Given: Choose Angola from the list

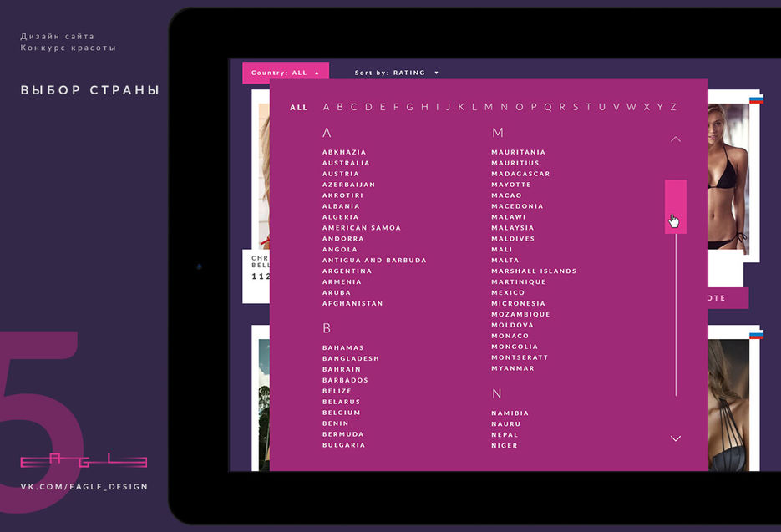Looking at the screenshot, I should pyautogui.click(x=340, y=250).
